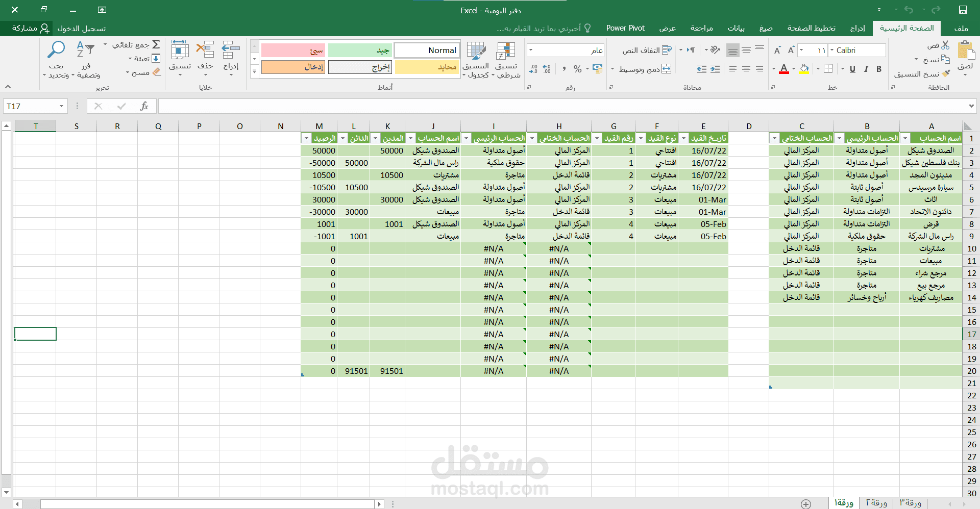Click the decrease decimal icon
This screenshot has height=509, width=980.
(533, 69)
